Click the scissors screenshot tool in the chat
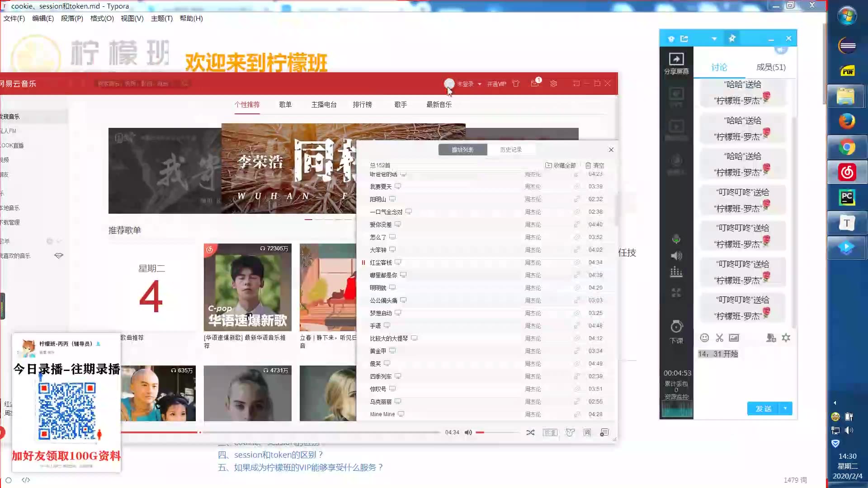Image resolution: width=868 pixels, height=488 pixels. (719, 338)
